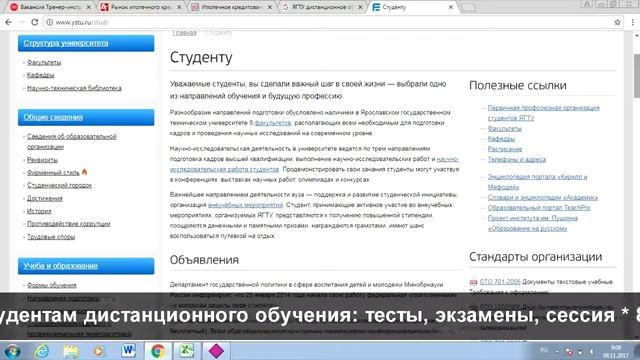
Task: Open the pink diamond app on taskbar
Action: [x=216, y=351]
